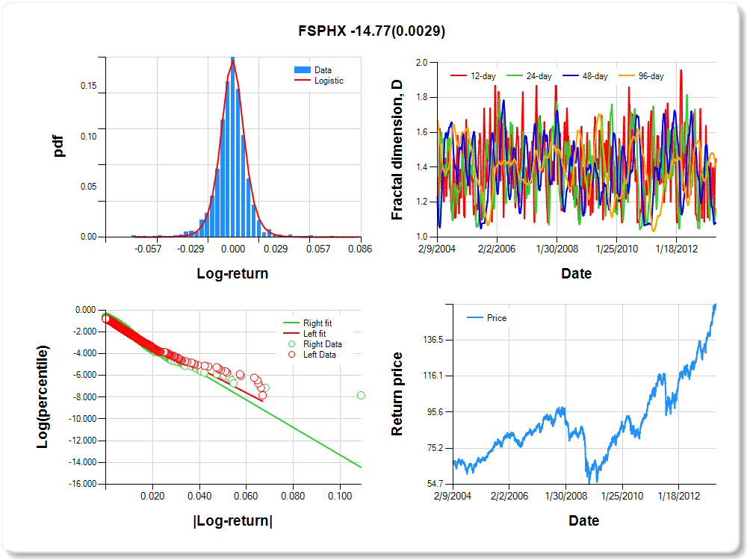Click the red Logistic legend line
Image resolution: width=747 pixels, height=560 pixels.
click(303, 81)
